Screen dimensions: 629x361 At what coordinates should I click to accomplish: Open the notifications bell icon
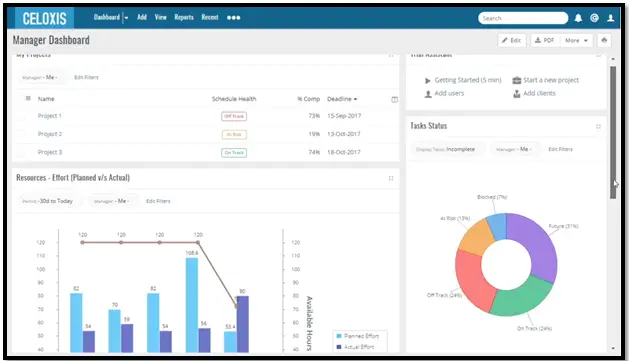tap(578, 18)
